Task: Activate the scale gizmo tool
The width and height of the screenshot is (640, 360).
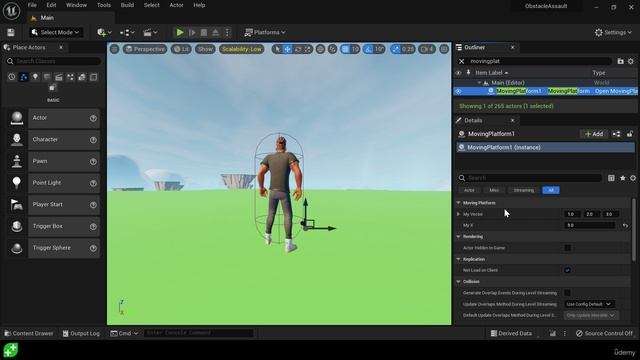Action: coord(307,49)
